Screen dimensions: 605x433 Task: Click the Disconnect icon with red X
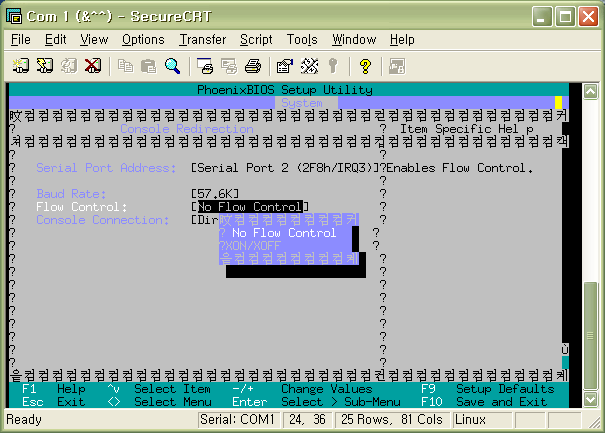93,66
